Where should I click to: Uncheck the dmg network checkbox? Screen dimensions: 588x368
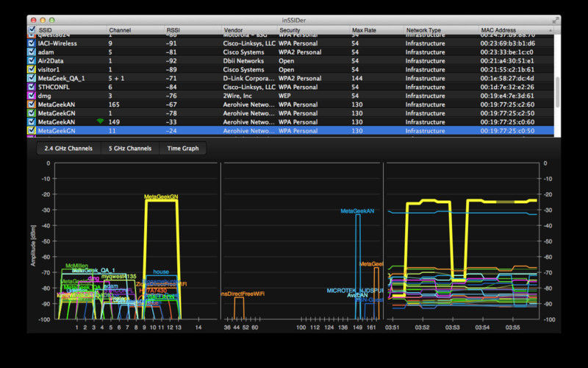point(32,96)
